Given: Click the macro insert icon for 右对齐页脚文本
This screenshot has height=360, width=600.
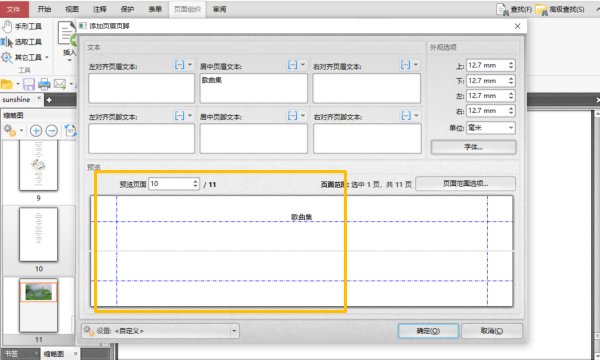Looking at the screenshot, I should pyautogui.click(x=406, y=116).
